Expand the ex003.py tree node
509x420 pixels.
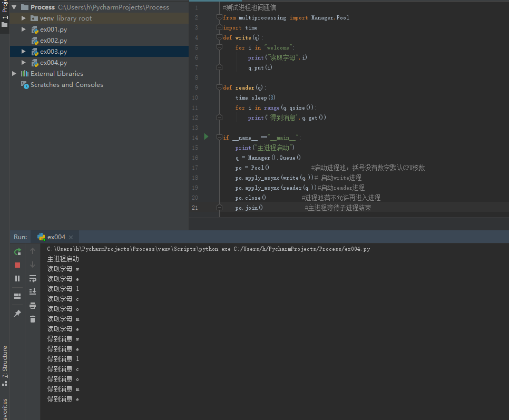click(x=23, y=51)
